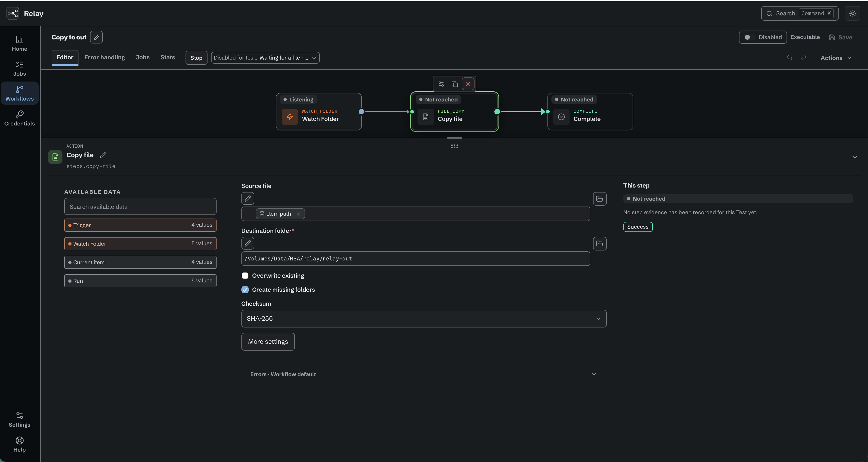The image size is (868, 462).
Task: Browse for Destination folder icon
Action: [599, 243]
